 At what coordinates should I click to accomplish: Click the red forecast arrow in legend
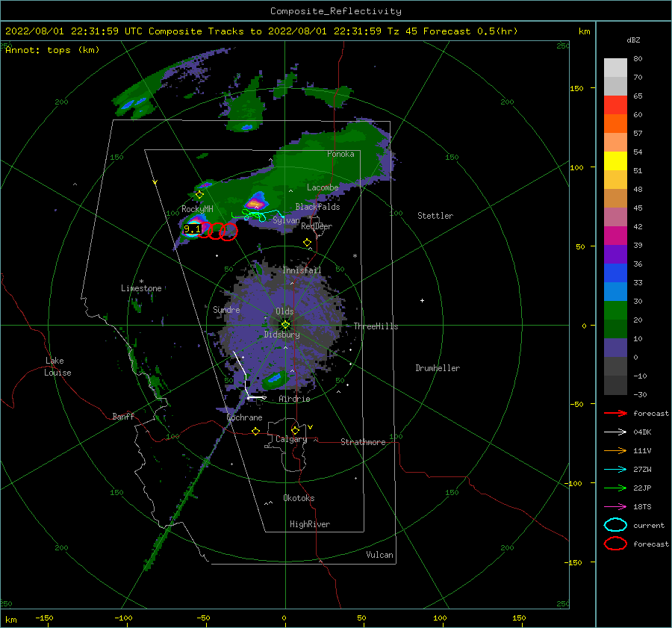coord(615,413)
